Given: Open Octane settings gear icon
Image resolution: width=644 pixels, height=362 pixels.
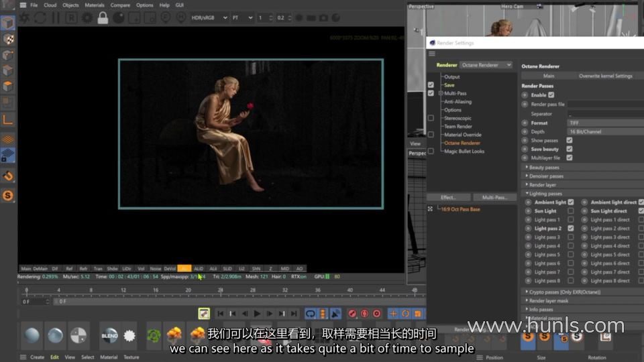Looking at the screenshot, I should [87, 18].
